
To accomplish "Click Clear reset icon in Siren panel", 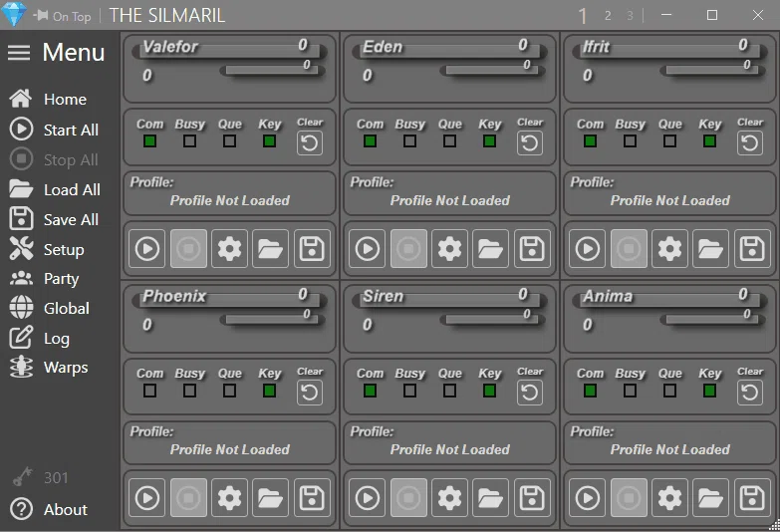I will click(x=529, y=393).
